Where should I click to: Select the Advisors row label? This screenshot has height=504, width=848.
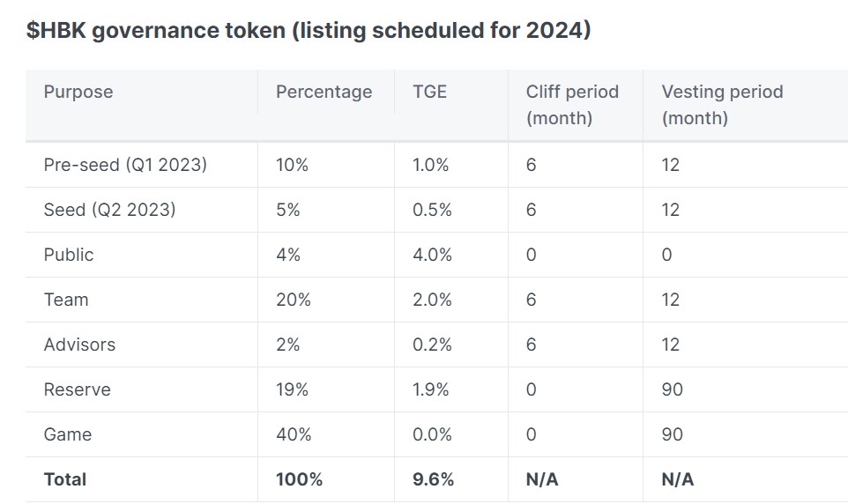[x=79, y=345]
